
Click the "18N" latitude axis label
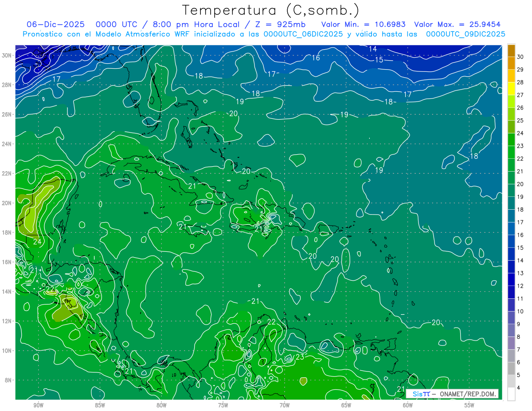tap(7, 232)
